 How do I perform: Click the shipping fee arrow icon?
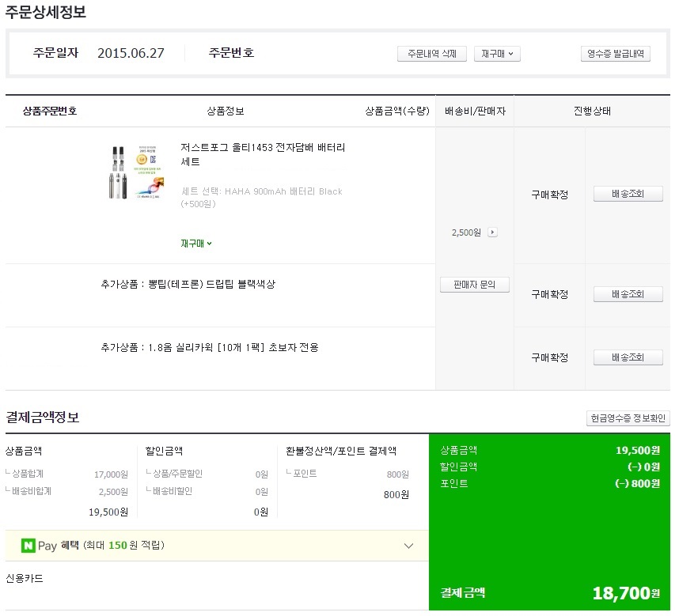(492, 232)
